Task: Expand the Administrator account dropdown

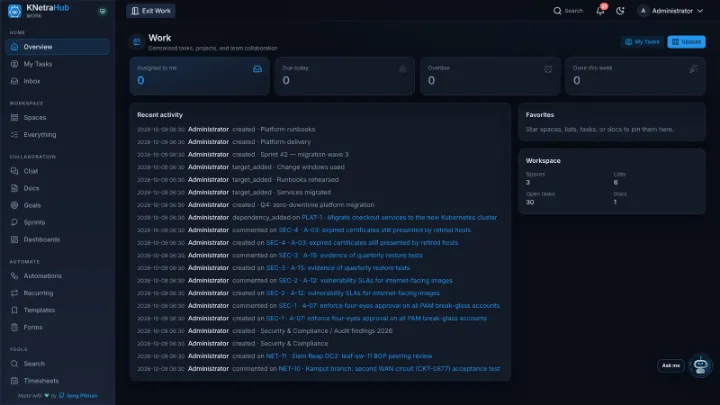Action: point(671,11)
